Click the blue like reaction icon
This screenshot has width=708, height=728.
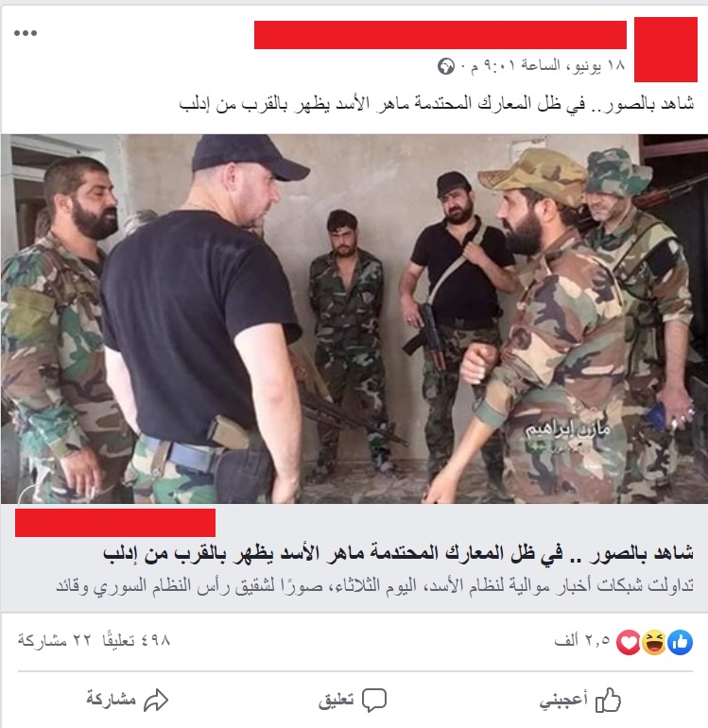680,643
